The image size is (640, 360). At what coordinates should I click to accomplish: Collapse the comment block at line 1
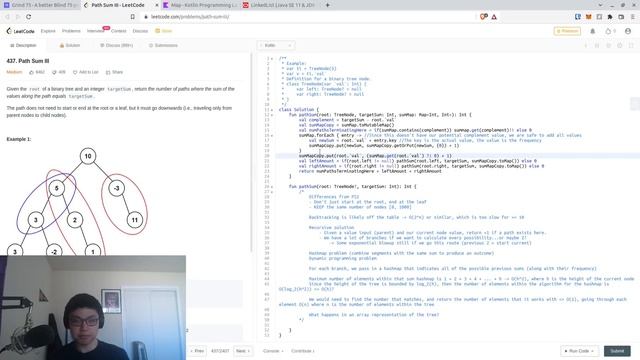tap(272, 59)
